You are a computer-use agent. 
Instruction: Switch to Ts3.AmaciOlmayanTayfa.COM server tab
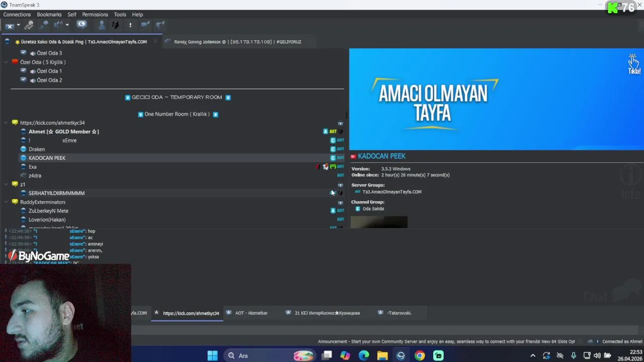(x=80, y=42)
